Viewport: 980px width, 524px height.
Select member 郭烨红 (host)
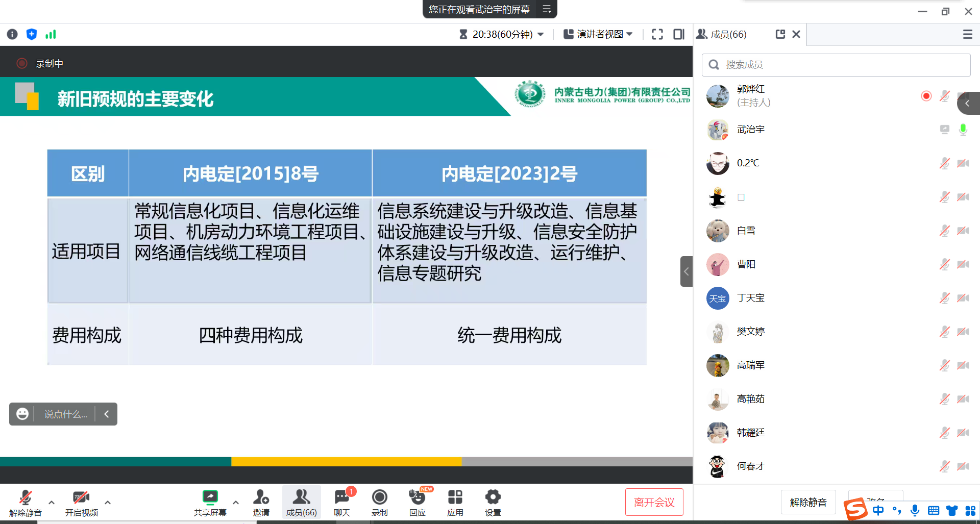pyautogui.click(x=836, y=96)
